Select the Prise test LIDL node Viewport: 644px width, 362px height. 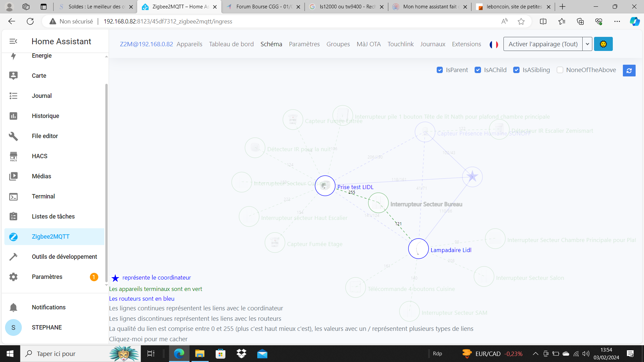325,185
